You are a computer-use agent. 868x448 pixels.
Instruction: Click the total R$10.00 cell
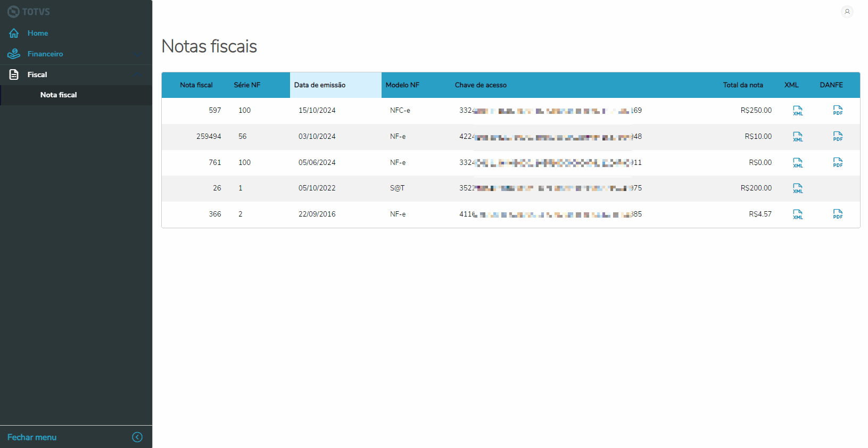click(758, 137)
